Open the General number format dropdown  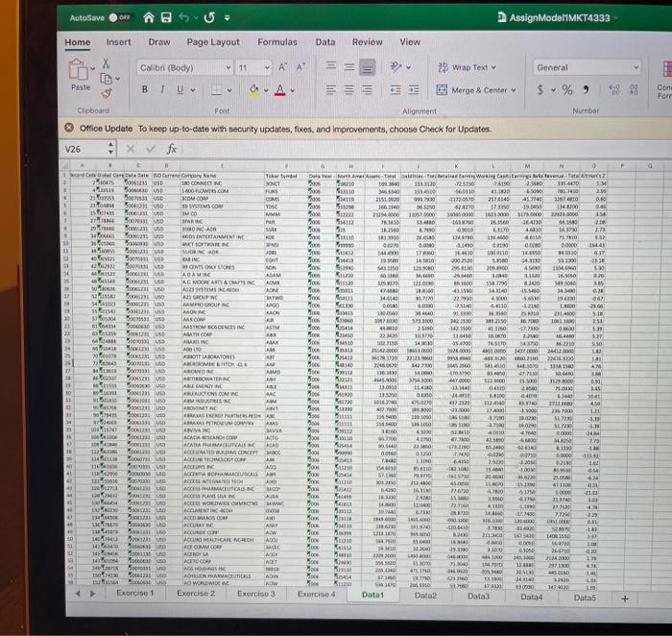click(587, 67)
